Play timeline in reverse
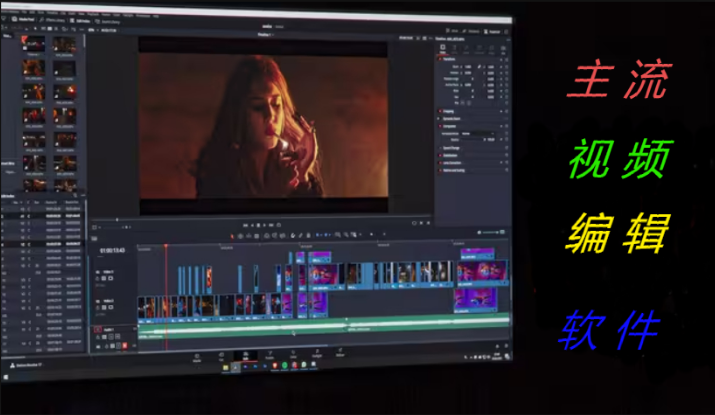 pyautogui.click(x=252, y=225)
